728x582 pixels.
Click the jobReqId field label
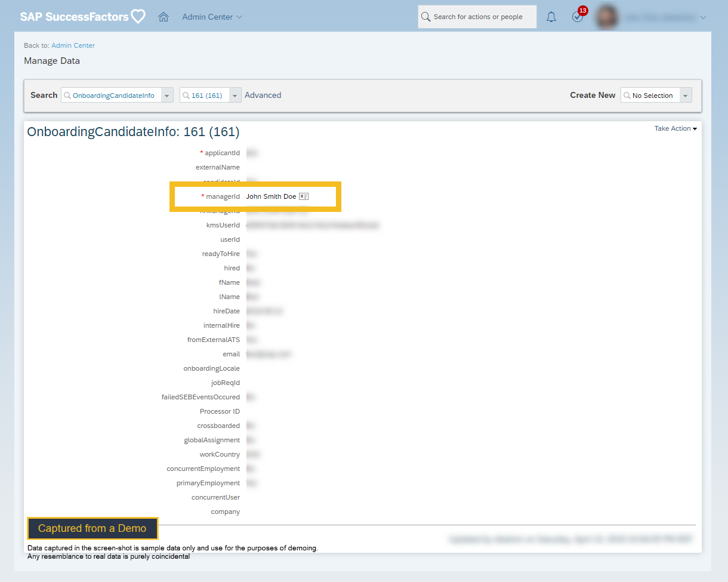tap(226, 383)
